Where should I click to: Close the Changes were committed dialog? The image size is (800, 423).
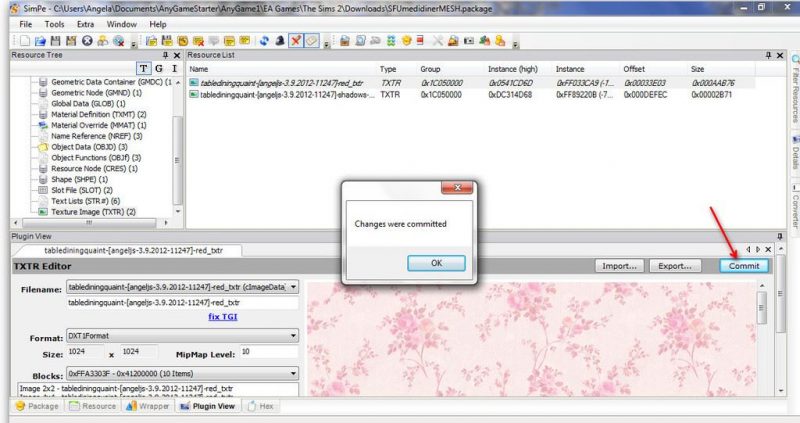[457, 188]
